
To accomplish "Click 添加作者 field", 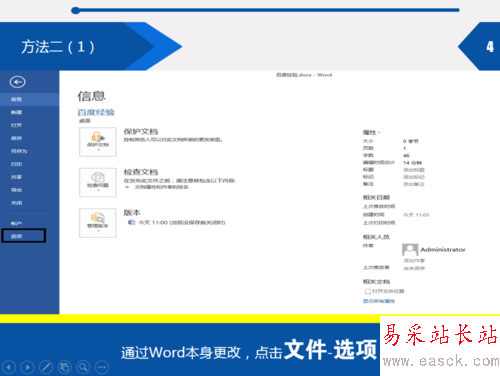I will click(414, 260).
